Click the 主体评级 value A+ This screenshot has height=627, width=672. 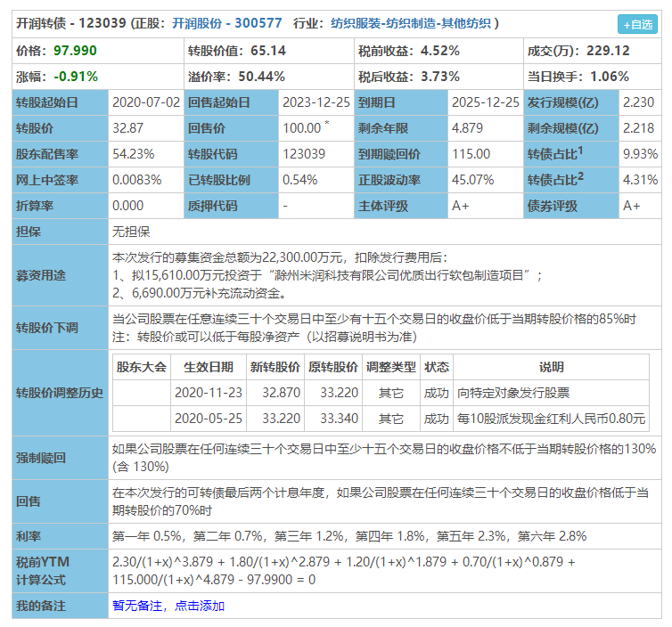coord(460,206)
